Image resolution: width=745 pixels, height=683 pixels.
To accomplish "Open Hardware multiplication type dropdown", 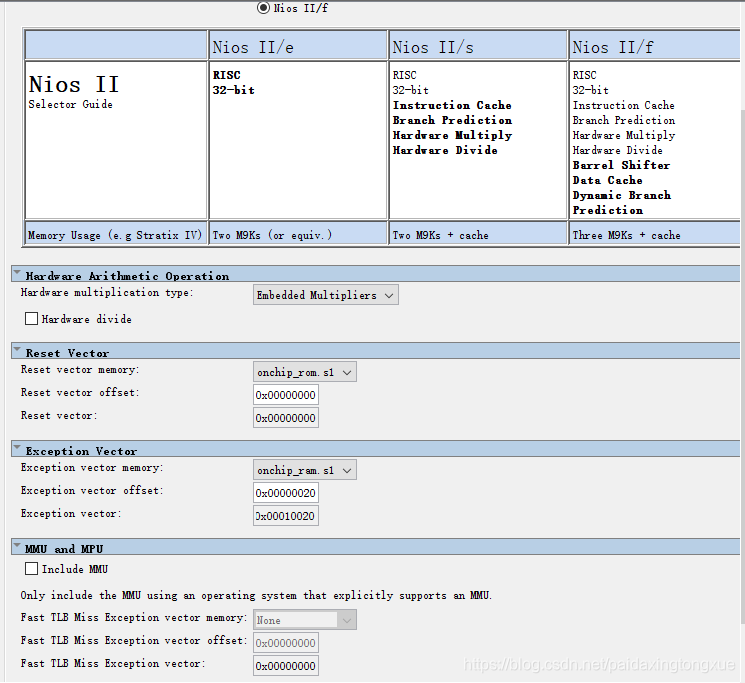I will (325, 295).
